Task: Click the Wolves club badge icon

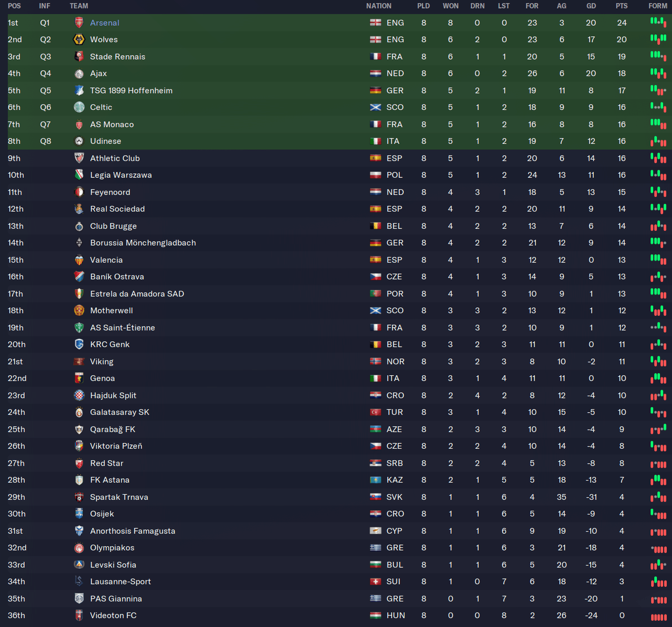Action: click(79, 40)
